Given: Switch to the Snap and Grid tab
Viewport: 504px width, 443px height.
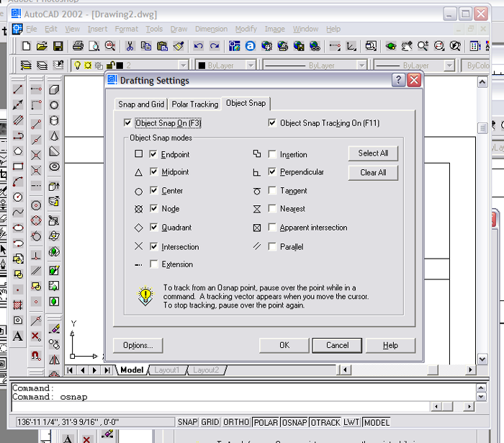Looking at the screenshot, I should (141, 104).
